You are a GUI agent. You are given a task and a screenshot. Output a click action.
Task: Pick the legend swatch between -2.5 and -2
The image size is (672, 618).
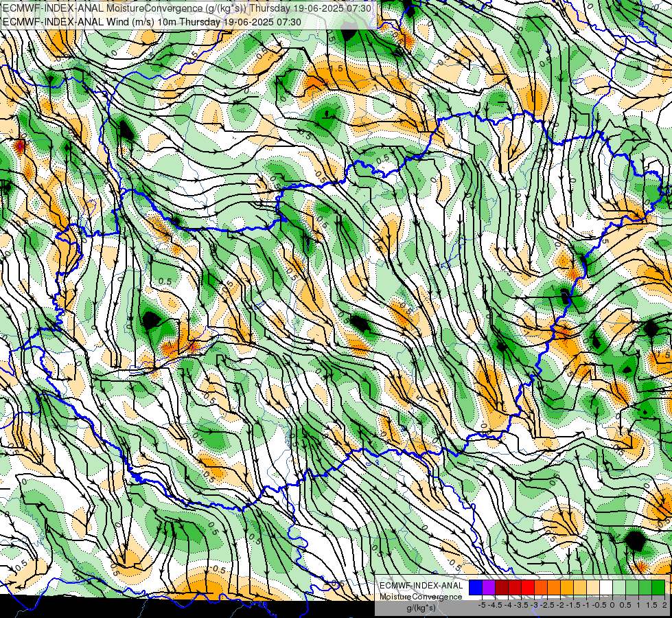pos(554,588)
